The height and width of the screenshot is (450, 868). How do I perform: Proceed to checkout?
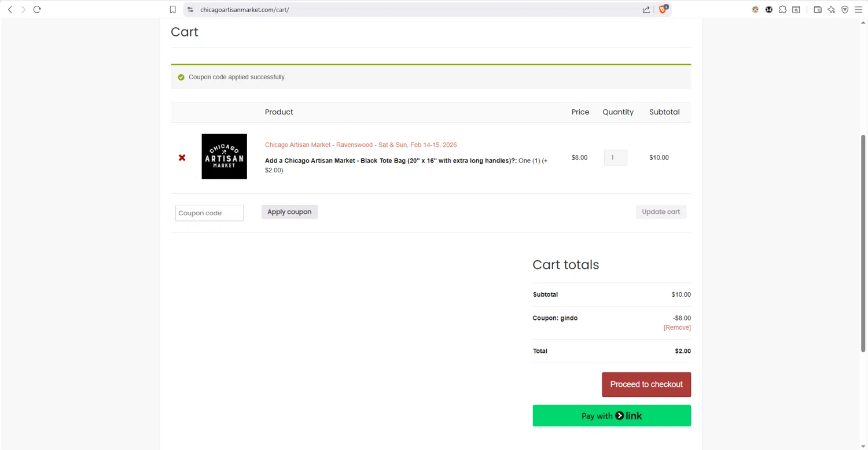(646, 384)
